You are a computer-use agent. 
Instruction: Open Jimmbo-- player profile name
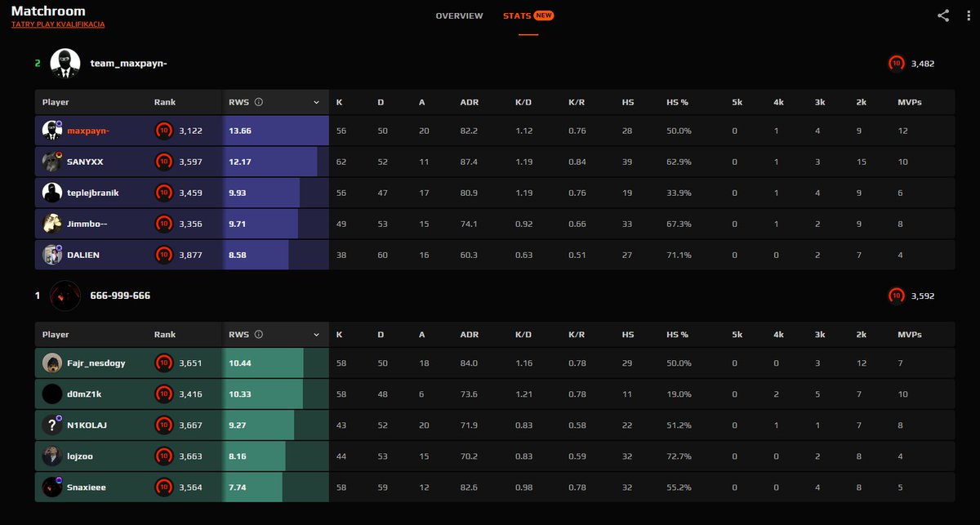(x=87, y=224)
